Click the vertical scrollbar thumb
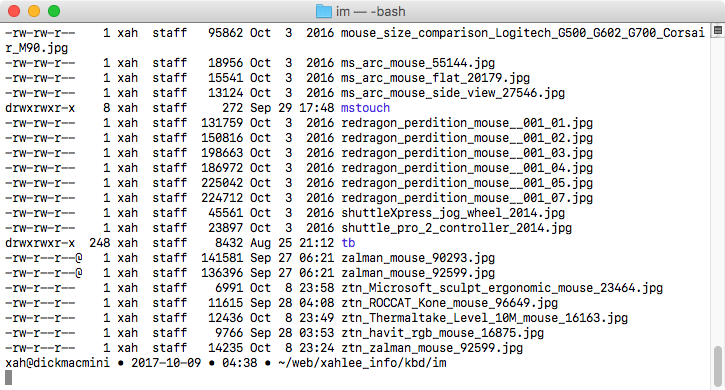 tap(718, 366)
